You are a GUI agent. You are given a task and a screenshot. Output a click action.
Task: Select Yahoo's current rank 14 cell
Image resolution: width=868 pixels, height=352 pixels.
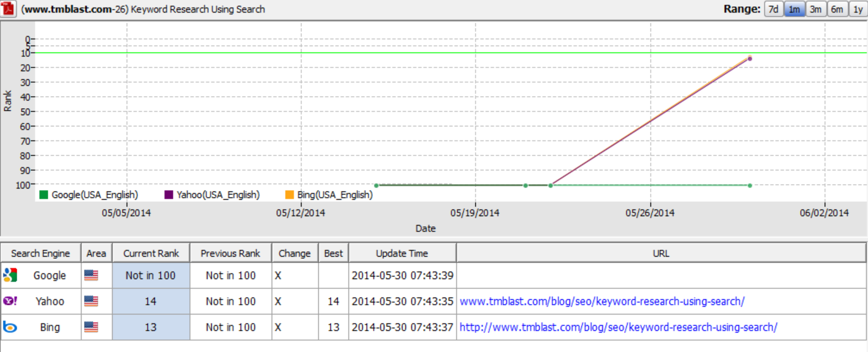(151, 301)
